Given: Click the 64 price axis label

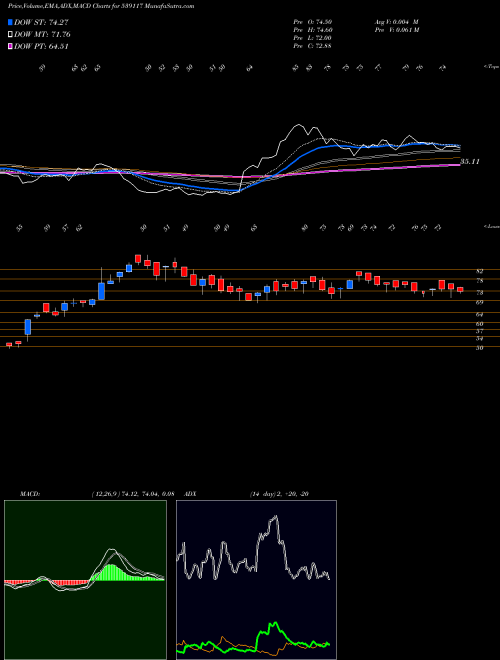Looking at the screenshot, I should [x=479, y=314].
